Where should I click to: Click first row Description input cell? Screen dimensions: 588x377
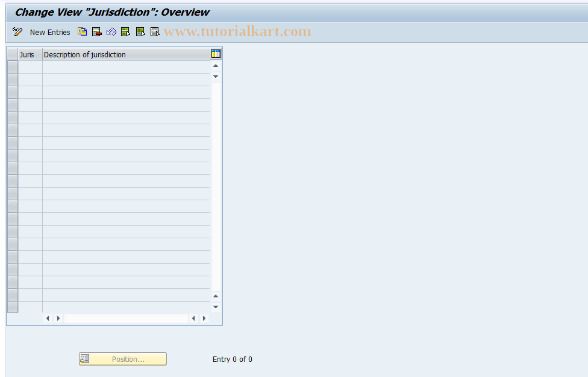tap(126, 67)
